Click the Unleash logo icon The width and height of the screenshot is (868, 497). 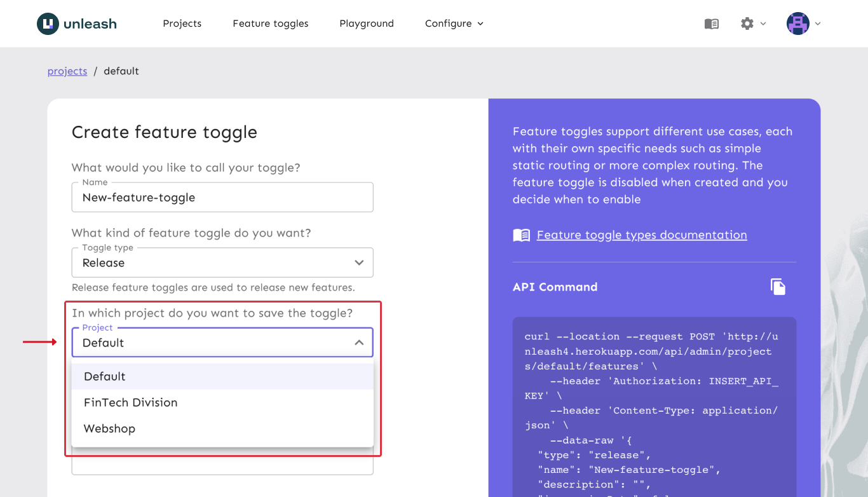pos(48,24)
